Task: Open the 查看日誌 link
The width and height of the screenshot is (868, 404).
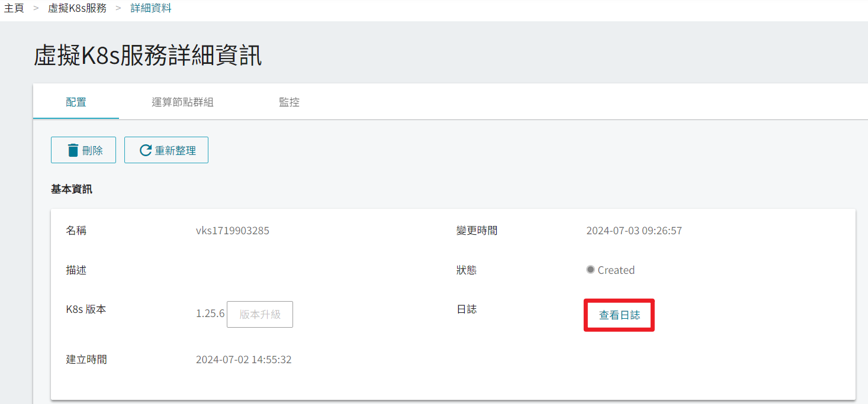Action: tap(619, 315)
